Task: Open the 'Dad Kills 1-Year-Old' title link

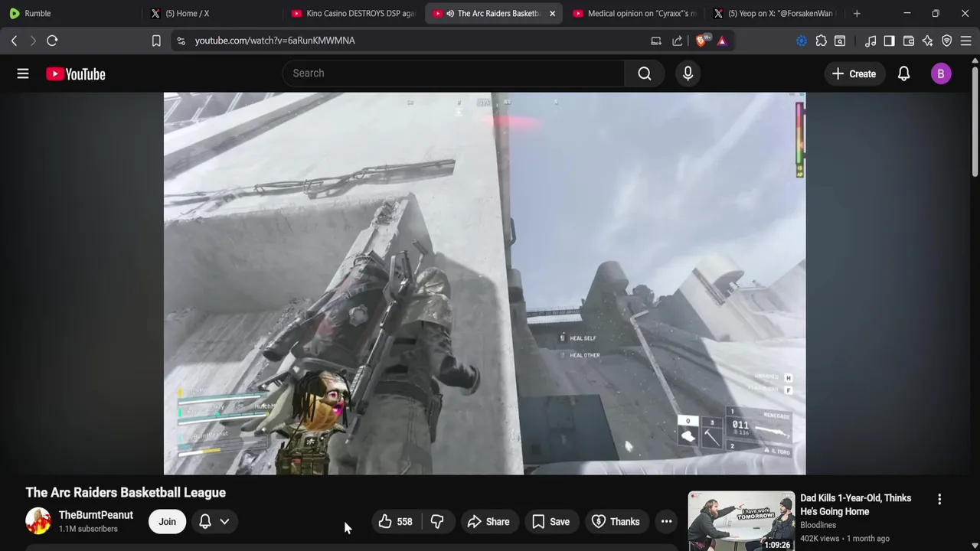Action: click(x=855, y=504)
